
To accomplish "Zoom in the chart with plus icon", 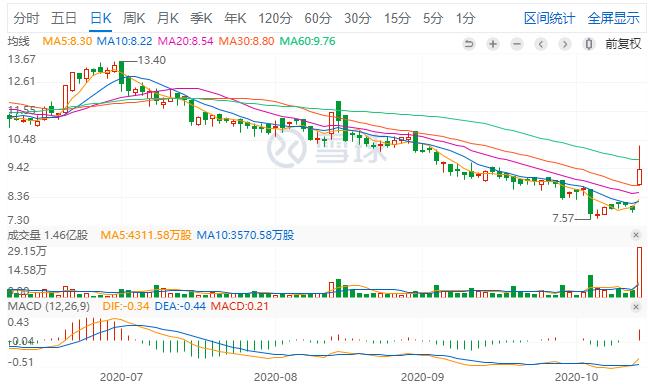I will (493, 44).
